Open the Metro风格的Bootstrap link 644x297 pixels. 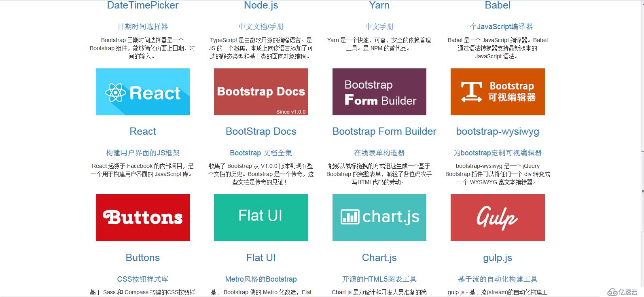(261, 279)
